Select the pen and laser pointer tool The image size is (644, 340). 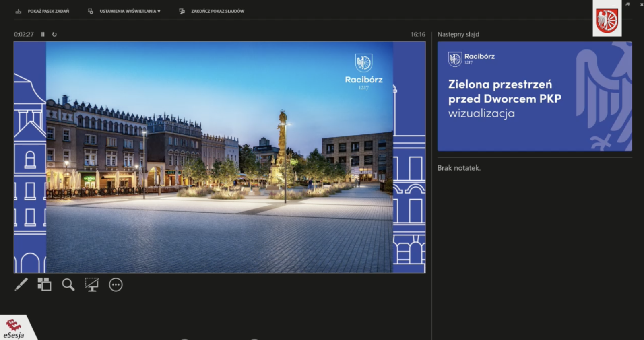(21, 284)
